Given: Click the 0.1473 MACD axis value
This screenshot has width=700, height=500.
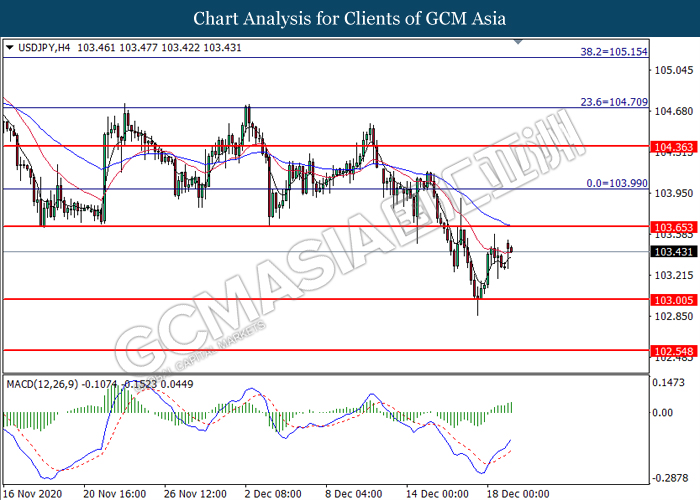Looking at the screenshot, I should click(668, 383).
